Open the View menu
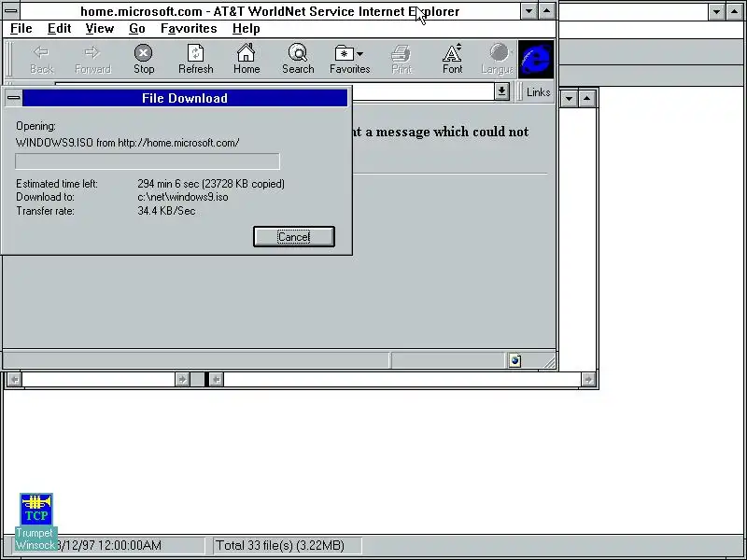747x560 pixels. click(100, 29)
